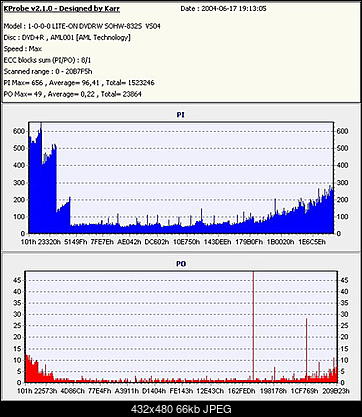Click the FE143h axis label

(181, 391)
